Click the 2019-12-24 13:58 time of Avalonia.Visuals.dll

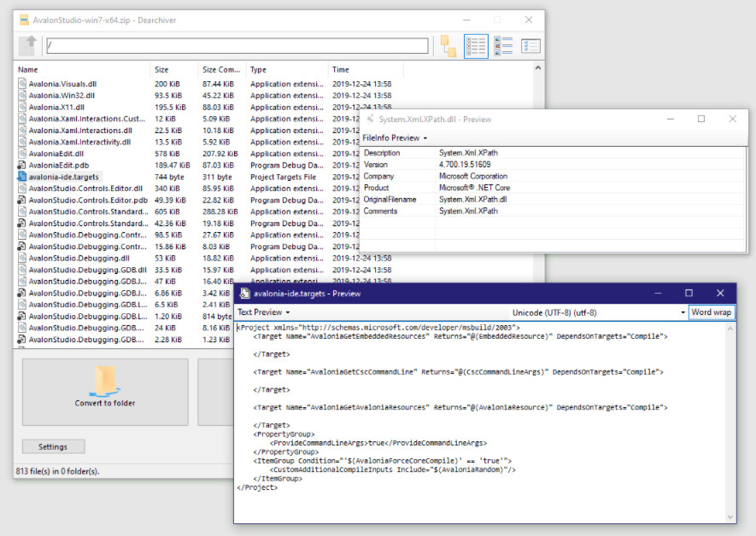click(361, 84)
